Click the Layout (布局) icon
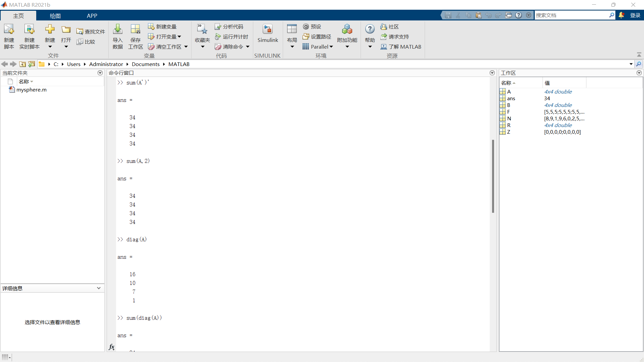644x362 pixels. [x=292, y=29]
